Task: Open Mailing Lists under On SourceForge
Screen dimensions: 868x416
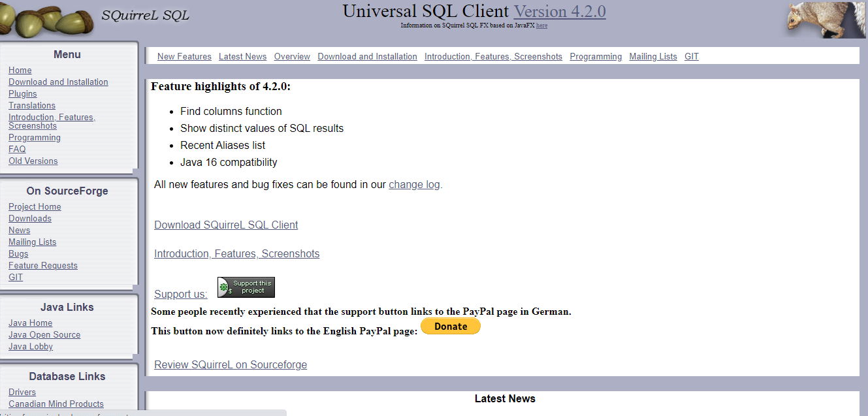Action: coord(32,242)
